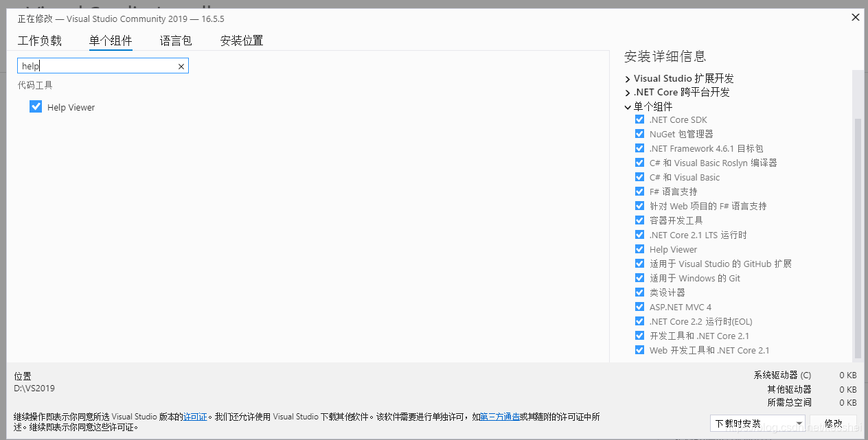Open the 许可证 link
Viewport: 868px width, 440px height.
196,417
